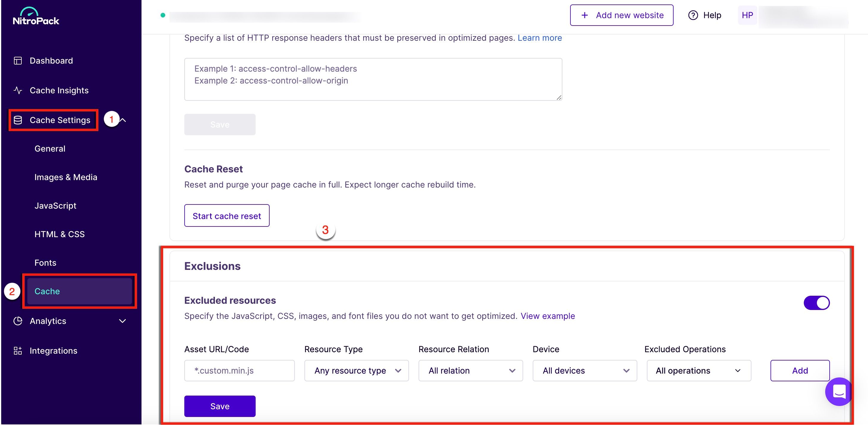Open the chat support bubble
This screenshot has height=425, width=868.
tap(839, 392)
